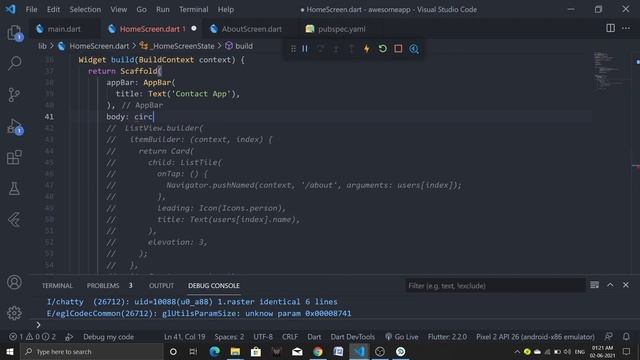The width and height of the screenshot is (640, 360).
Task: Open the Run menu
Action: coord(162,9)
